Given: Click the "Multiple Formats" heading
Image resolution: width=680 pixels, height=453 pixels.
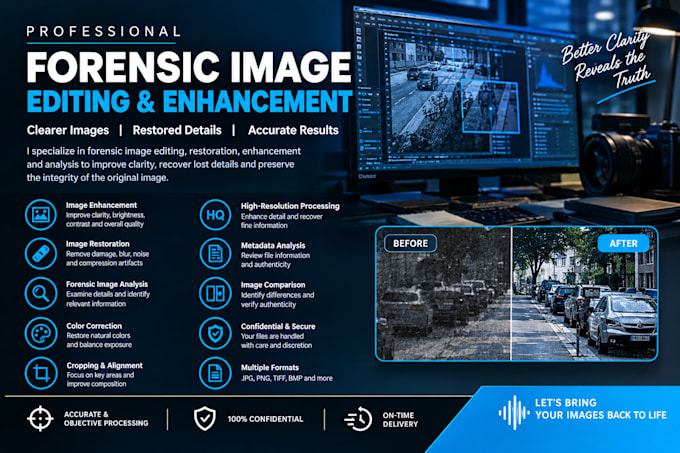Looking at the screenshot, I should click(x=270, y=367).
